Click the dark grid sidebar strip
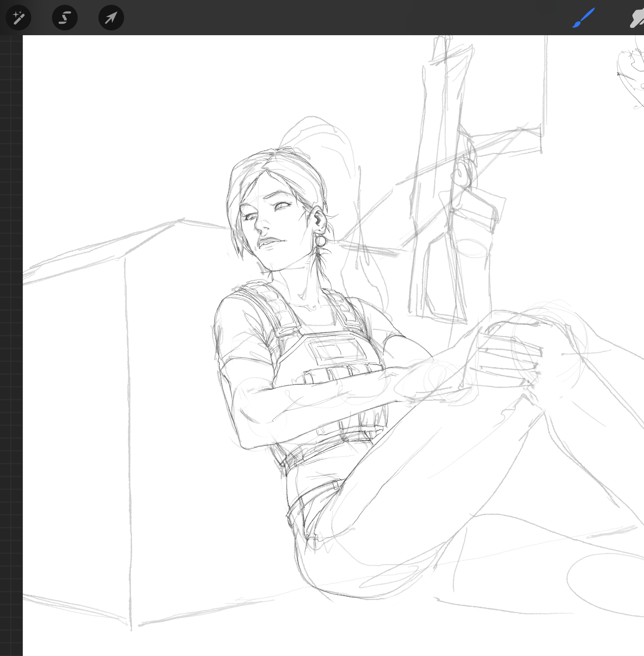This screenshot has height=656, width=644. 11,320
